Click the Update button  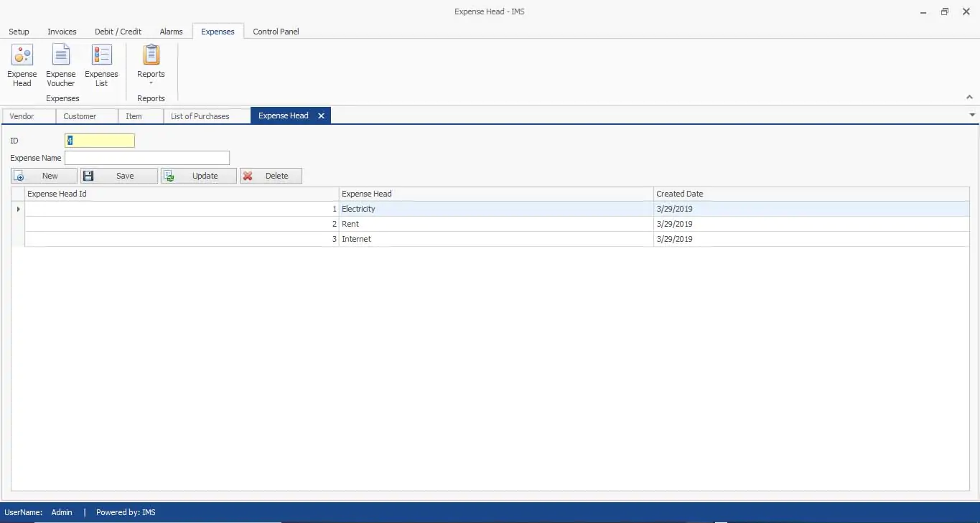tap(199, 176)
